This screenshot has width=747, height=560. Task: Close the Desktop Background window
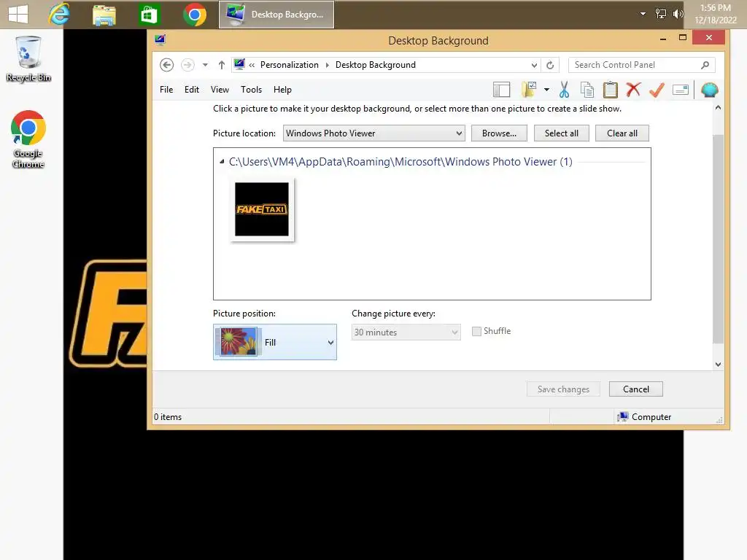coord(708,38)
